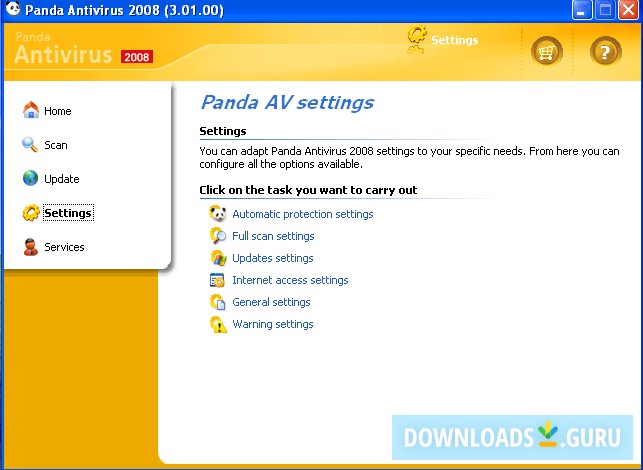The image size is (643, 470).
Task: Click the Scan magnifying glass icon
Action: [x=30, y=144]
